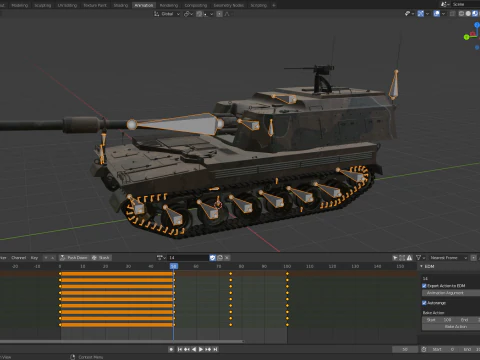Jump to start frame playback button

[x=180, y=349]
